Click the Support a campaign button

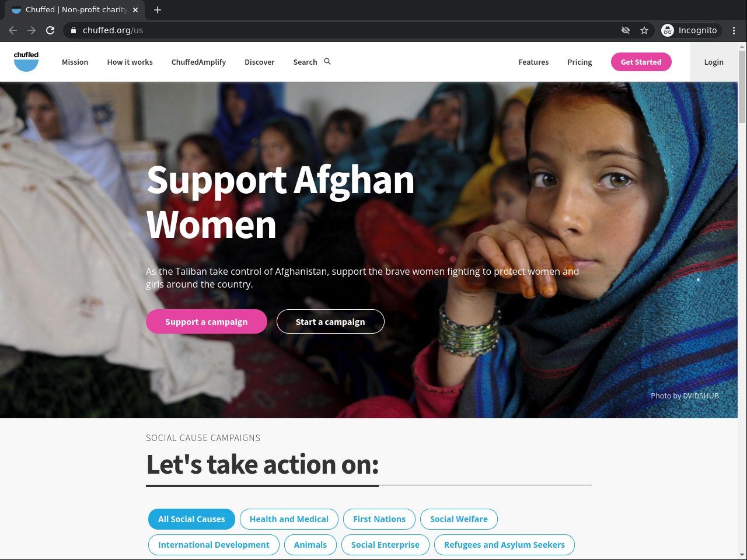click(x=207, y=321)
